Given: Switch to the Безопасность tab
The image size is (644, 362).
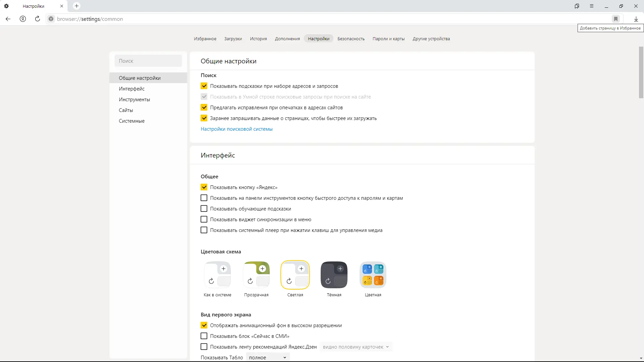Looking at the screenshot, I should (x=351, y=39).
